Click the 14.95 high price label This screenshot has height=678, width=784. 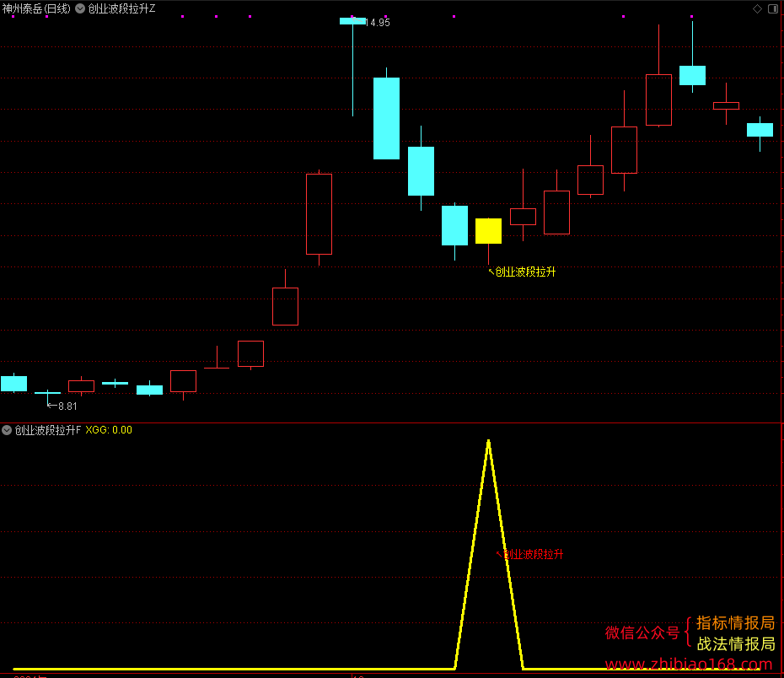(378, 23)
